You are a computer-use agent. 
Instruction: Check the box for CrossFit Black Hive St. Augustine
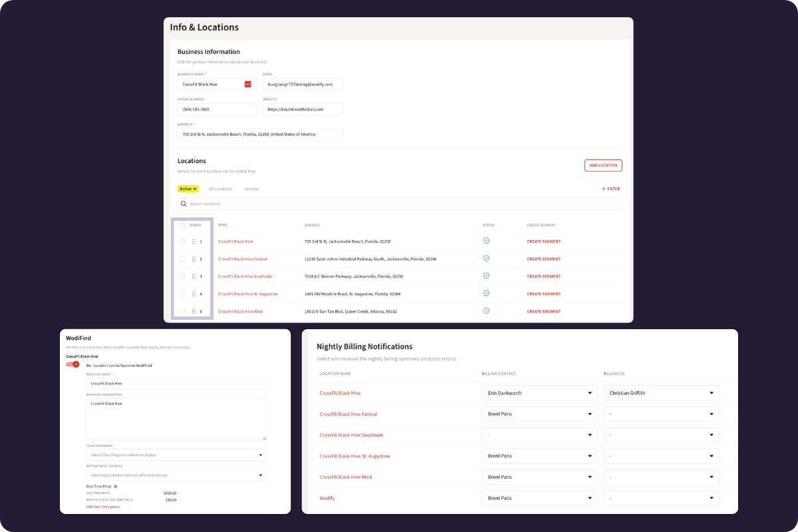point(182,294)
